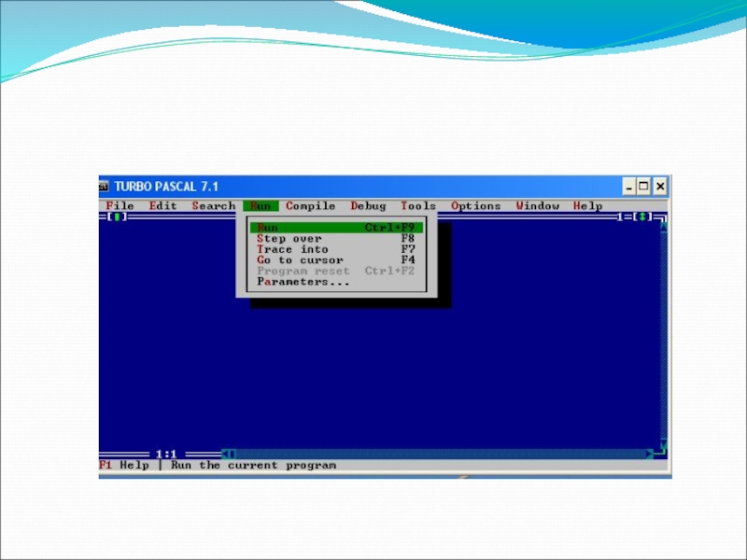Screen dimensions: 747x560
Task: Open the Compile menu
Action: 310,206
